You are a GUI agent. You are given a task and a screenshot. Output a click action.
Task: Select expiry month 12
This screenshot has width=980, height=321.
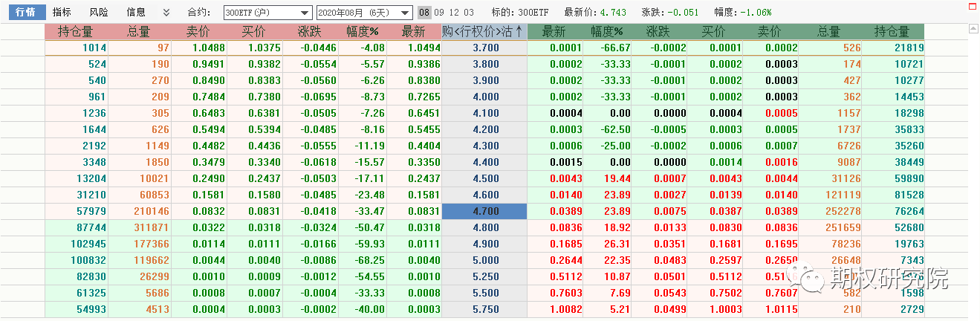click(453, 13)
